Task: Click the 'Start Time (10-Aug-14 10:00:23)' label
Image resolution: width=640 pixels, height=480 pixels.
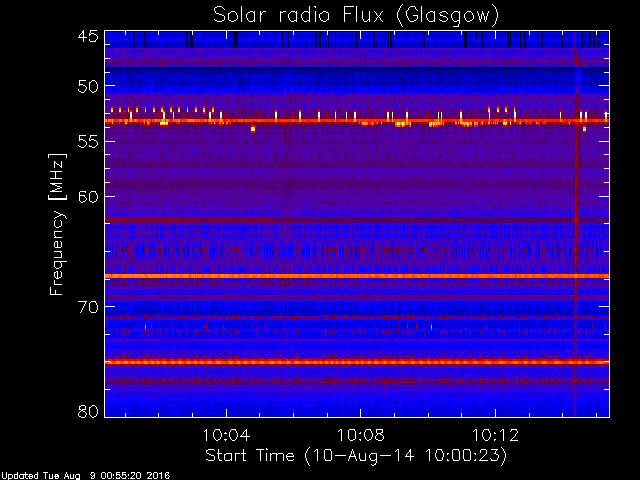Action: [x=356, y=456]
